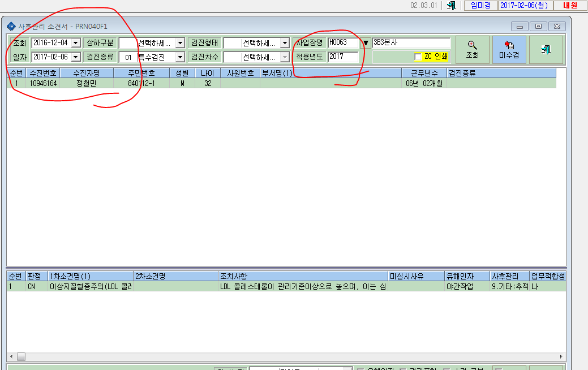Click the green exit door icon beside 미수검
588x370 pixels.
click(546, 50)
